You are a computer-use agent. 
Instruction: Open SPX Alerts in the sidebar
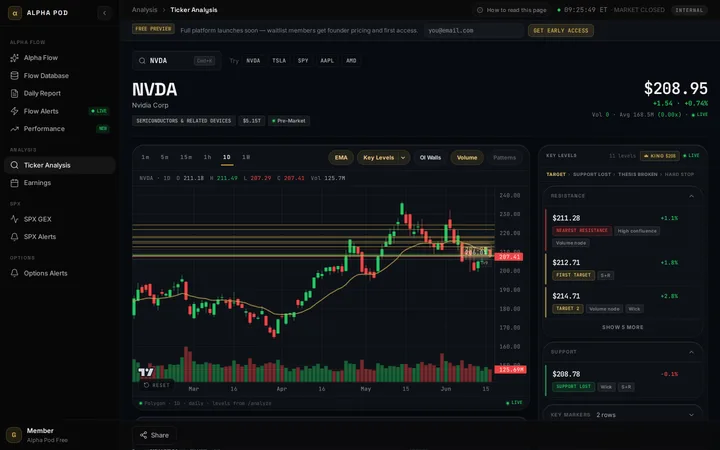point(60,237)
